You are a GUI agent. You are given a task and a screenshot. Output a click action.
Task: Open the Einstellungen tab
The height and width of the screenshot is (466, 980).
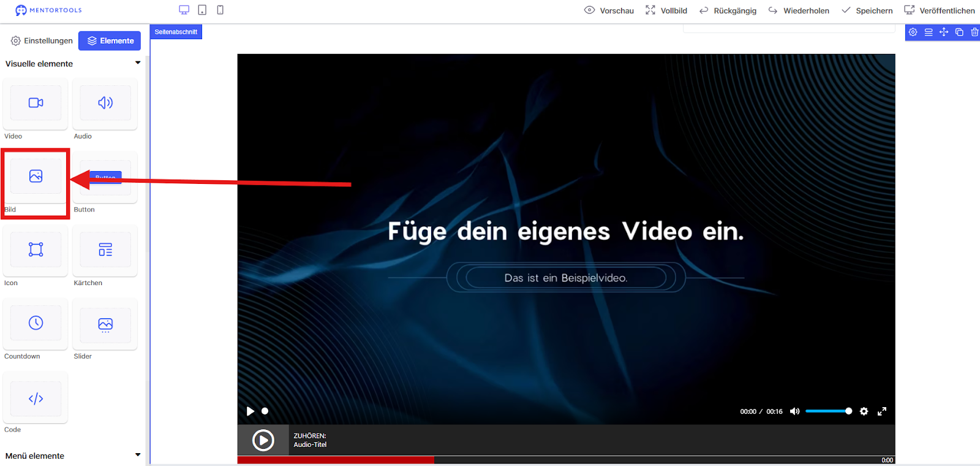pyautogui.click(x=42, y=40)
